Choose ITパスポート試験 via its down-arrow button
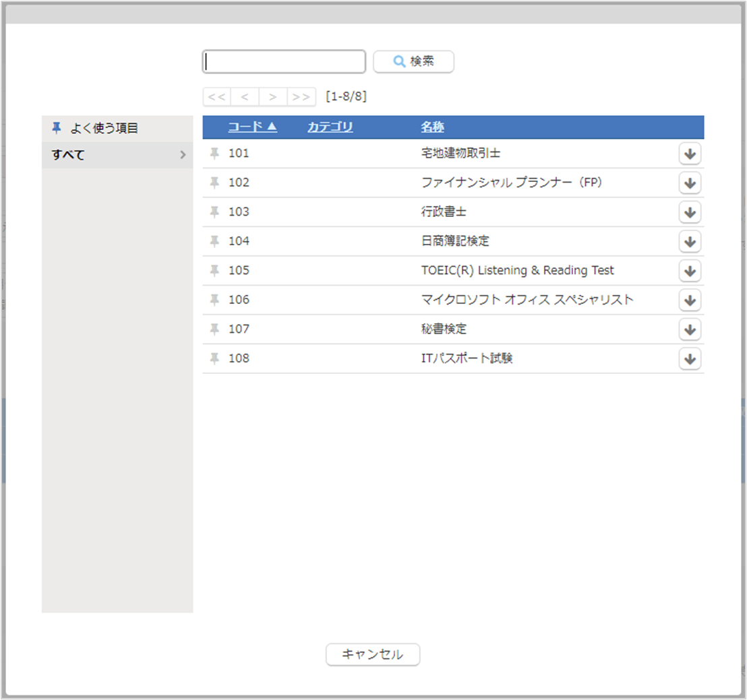Screen dimensions: 747x700 pyautogui.click(x=689, y=358)
